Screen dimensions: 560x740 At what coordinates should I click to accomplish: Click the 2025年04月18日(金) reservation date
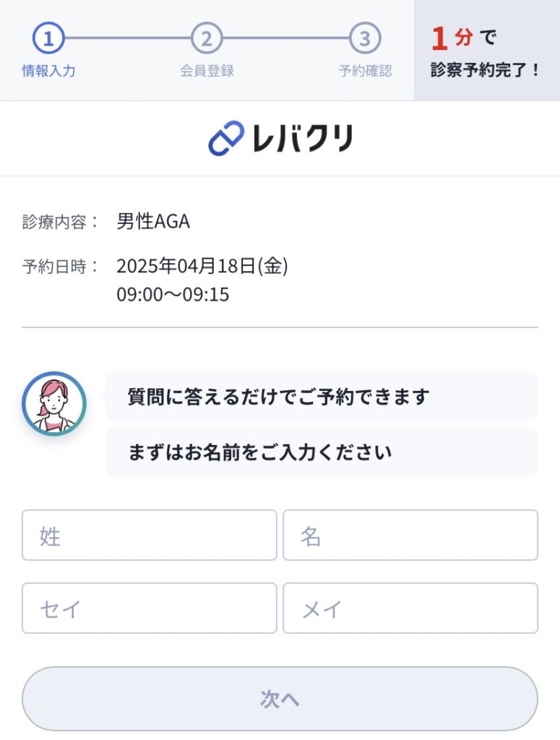[202, 266]
